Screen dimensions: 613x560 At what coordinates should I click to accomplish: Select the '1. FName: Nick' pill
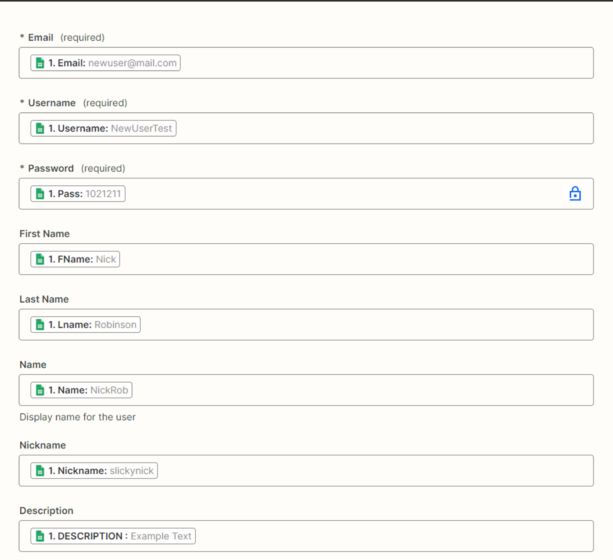click(75, 259)
